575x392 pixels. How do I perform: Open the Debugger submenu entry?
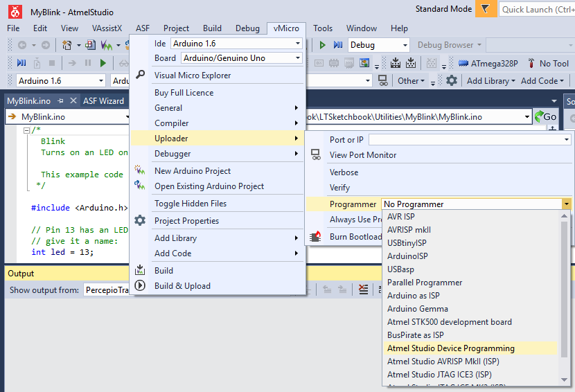tap(218, 154)
